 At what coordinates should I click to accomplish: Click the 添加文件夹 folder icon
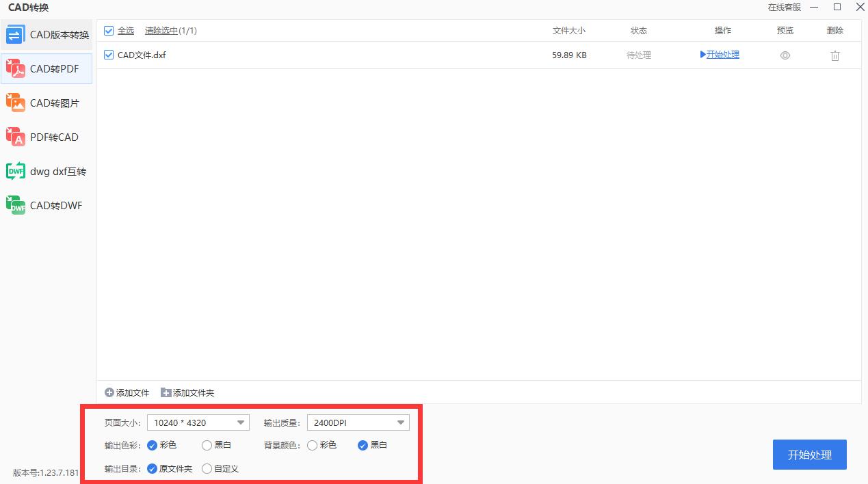(164, 392)
